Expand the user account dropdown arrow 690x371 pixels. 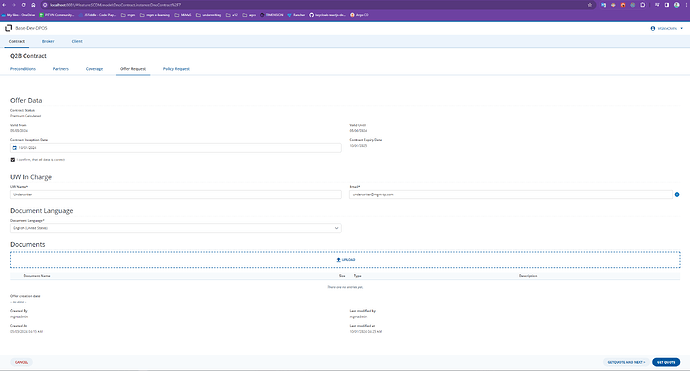[x=682, y=28]
